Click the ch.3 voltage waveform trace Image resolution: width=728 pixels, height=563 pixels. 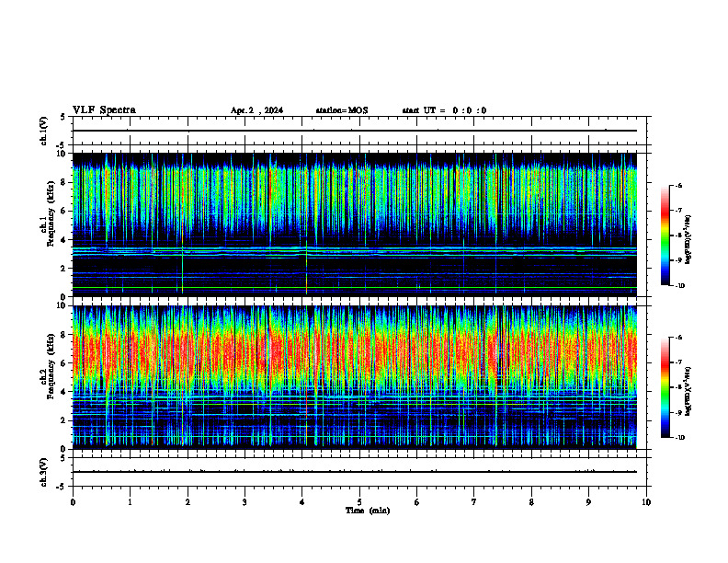(x=354, y=472)
